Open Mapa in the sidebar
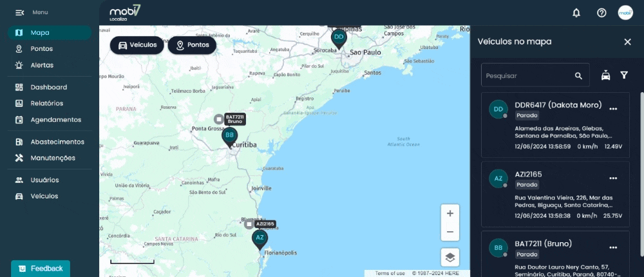This screenshot has width=644, height=277. 50,32
